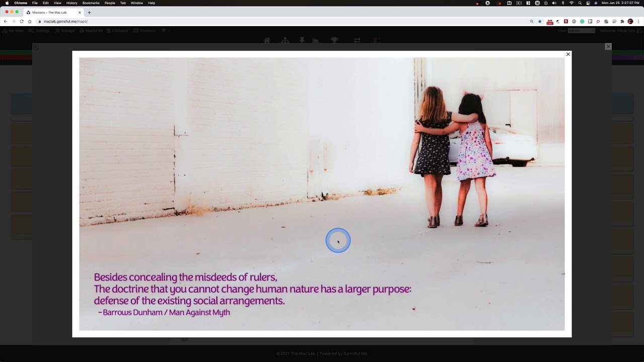The height and width of the screenshot is (362, 644).
Task: Open the Wi-Fi status menu
Action: point(572,3)
